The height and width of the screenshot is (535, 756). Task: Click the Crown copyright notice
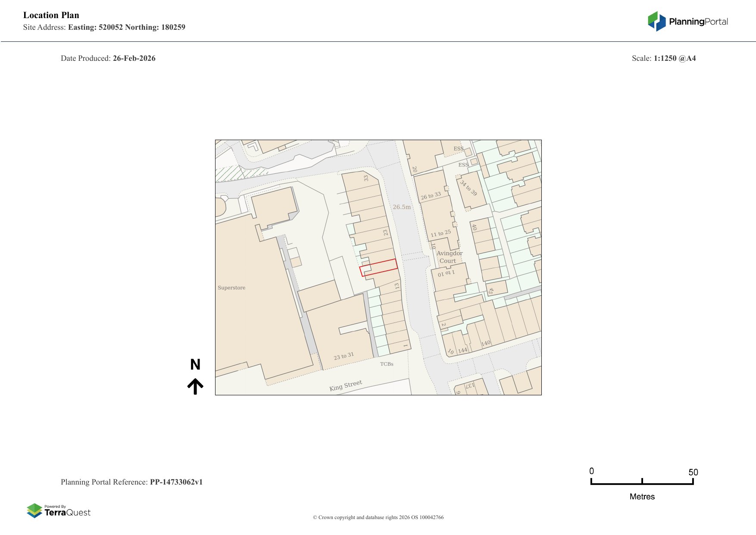click(378, 517)
